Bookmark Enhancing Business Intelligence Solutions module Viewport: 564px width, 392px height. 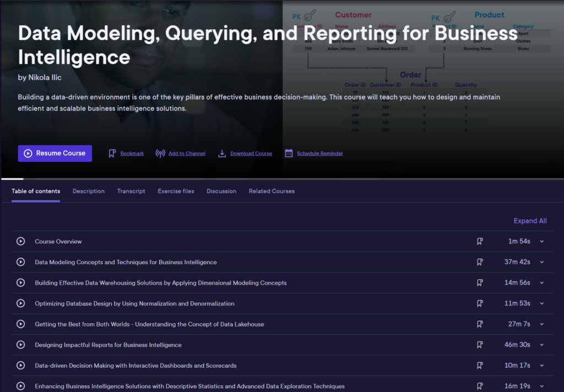point(480,386)
